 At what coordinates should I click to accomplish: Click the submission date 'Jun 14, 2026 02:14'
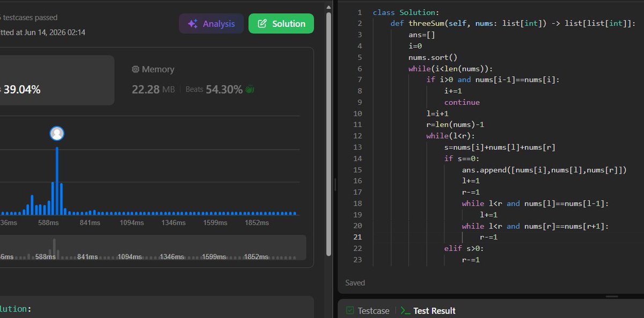click(54, 32)
